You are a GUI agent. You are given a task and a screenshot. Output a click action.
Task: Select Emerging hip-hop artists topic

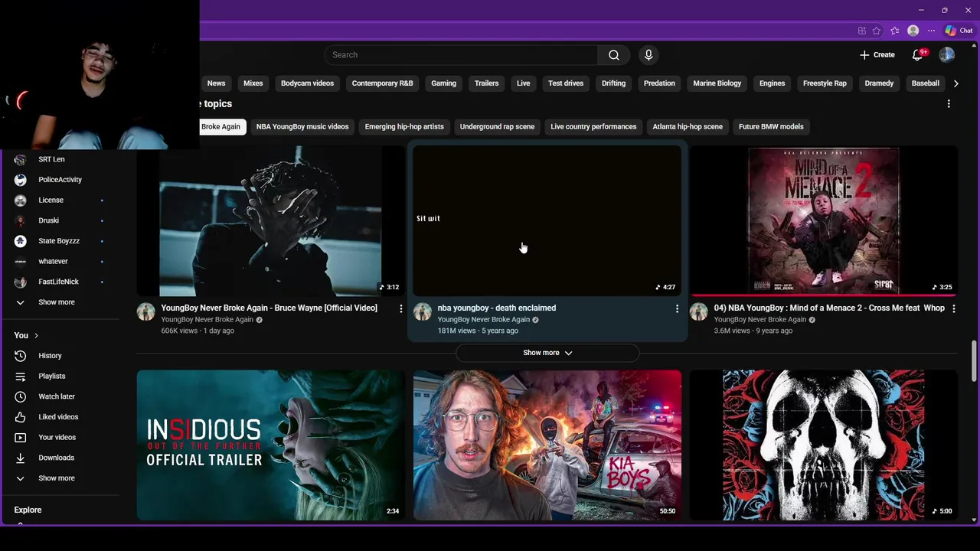pos(404,127)
